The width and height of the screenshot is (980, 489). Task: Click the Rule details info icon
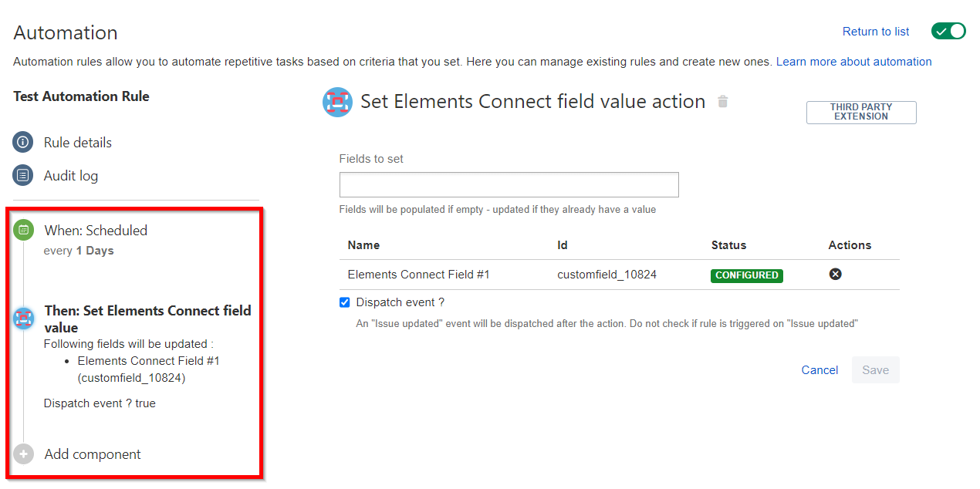pos(23,143)
